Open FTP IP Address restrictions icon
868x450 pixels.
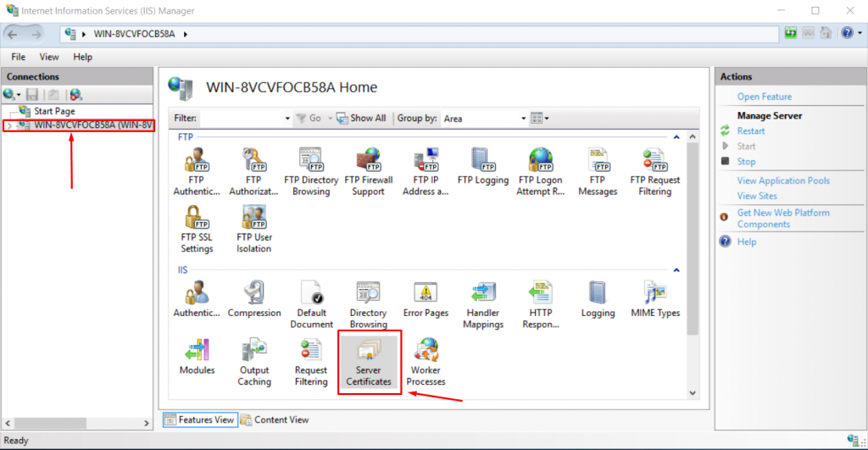point(426,171)
